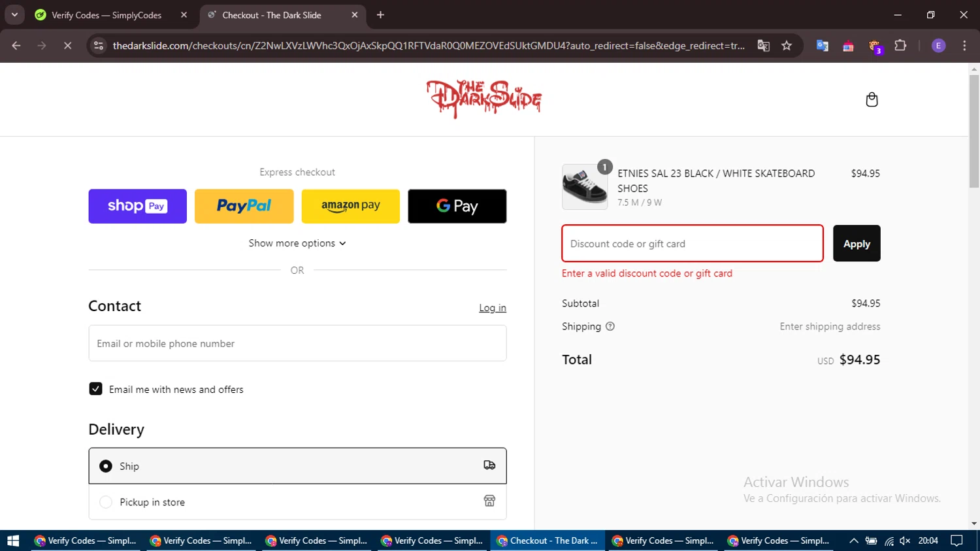
Task: View site information icon in address bar
Action: click(99, 46)
